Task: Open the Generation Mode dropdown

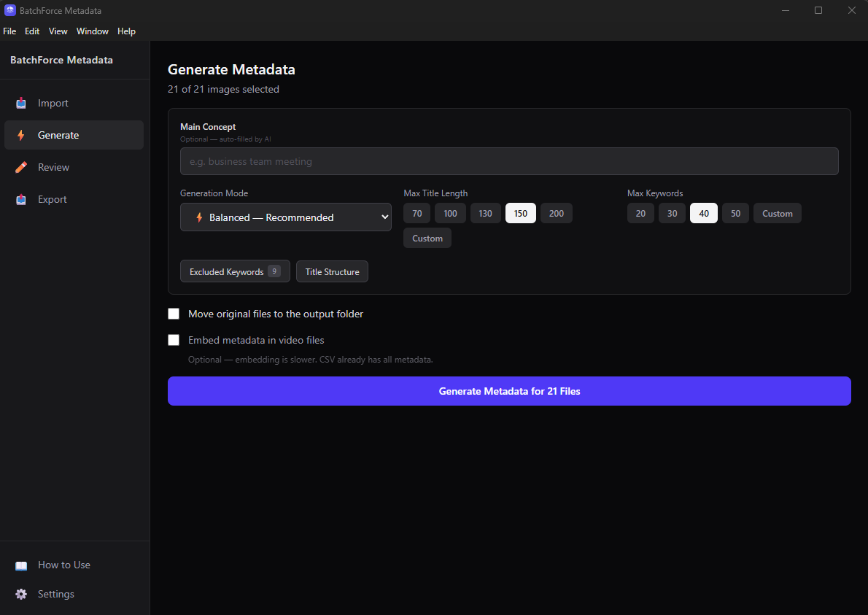Action: pos(285,217)
